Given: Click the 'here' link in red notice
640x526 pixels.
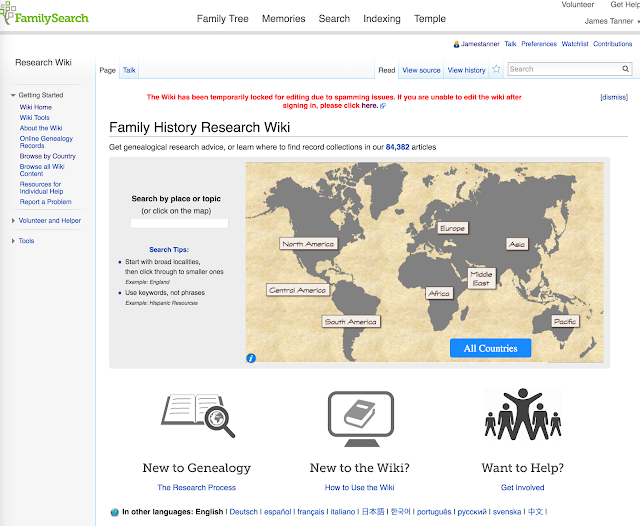Looking at the screenshot, I should click(369, 106).
